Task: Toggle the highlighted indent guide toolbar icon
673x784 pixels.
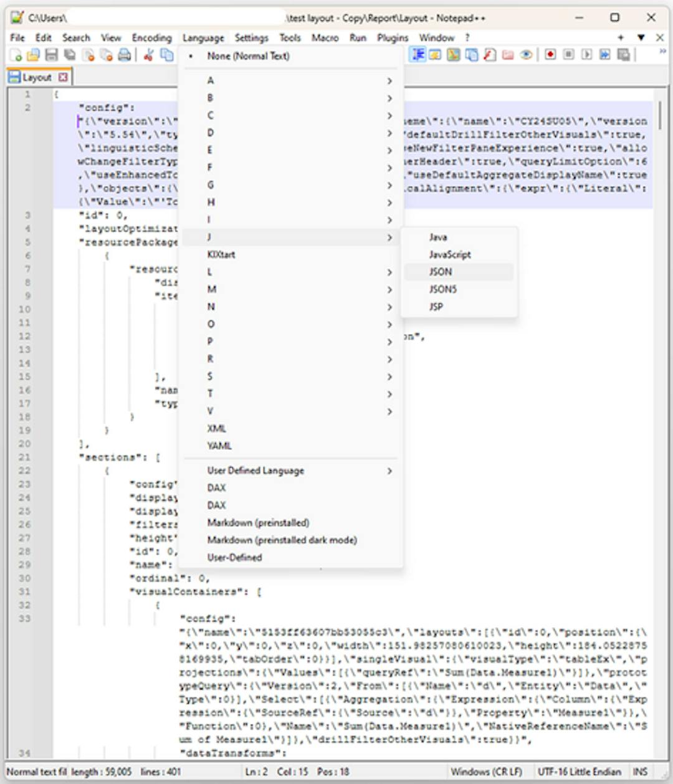Action: click(418, 55)
